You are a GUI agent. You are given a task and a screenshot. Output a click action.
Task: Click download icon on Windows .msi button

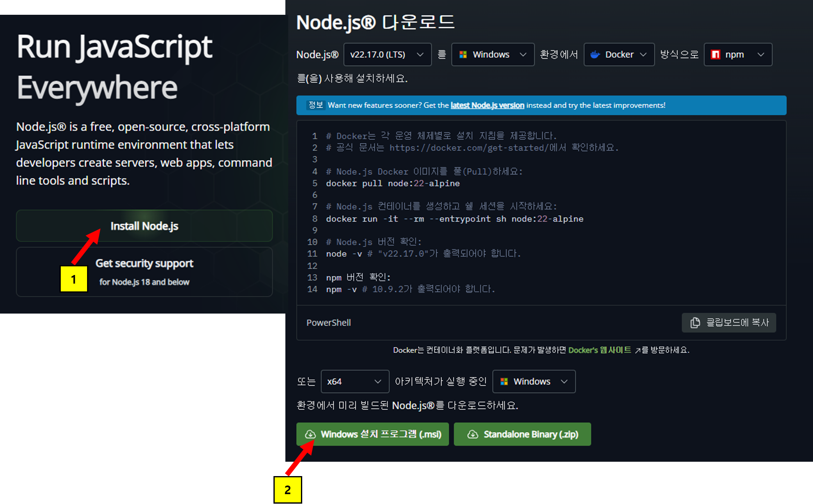click(310, 434)
